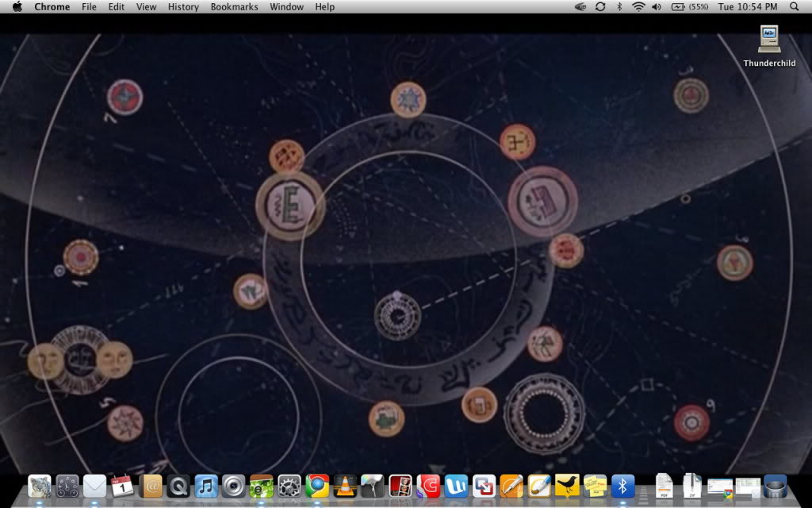Open the paintbrush sketch app in Dock
Image resolution: width=812 pixels, height=508 pixels.
(539, 487)
